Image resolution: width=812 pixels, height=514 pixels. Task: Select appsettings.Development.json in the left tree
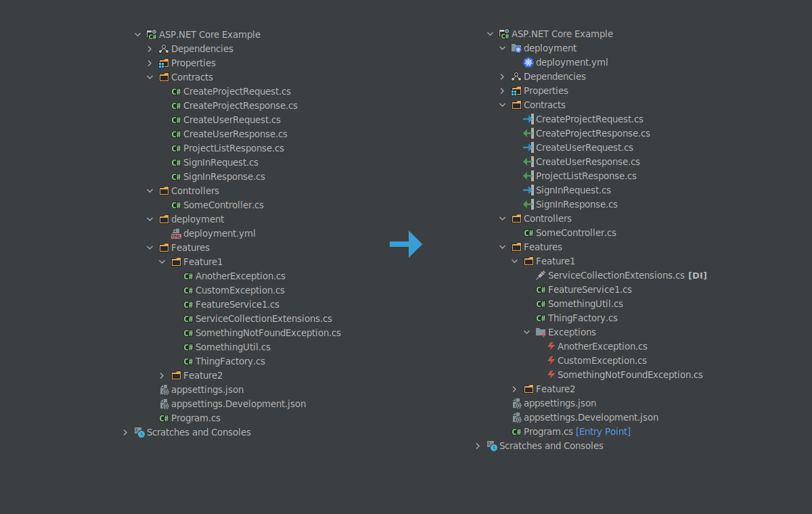[x=238, y=404]
